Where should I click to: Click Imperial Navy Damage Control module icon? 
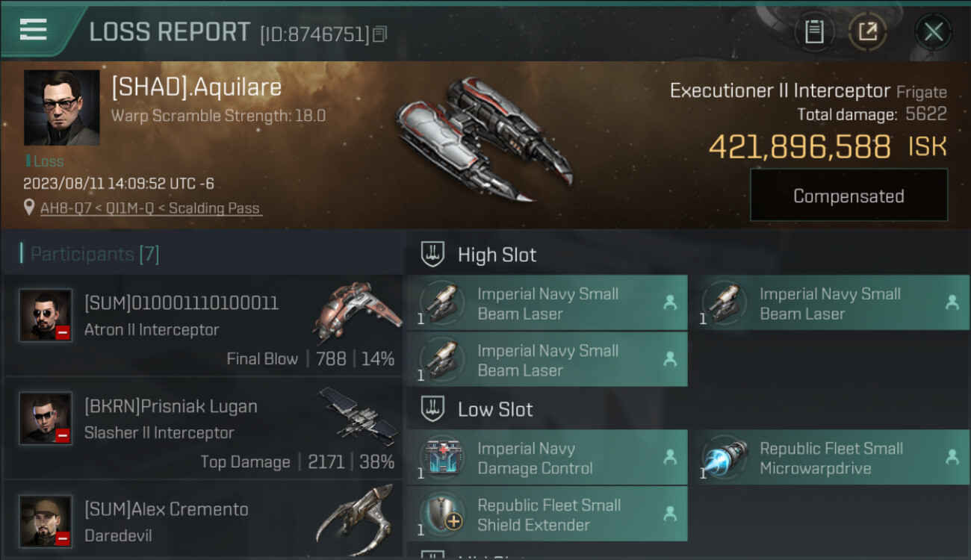coord(444,457)
